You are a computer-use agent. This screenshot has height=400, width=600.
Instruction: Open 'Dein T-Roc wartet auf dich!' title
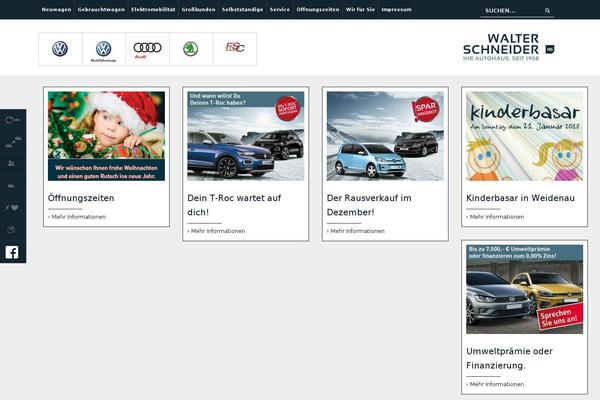234,205
